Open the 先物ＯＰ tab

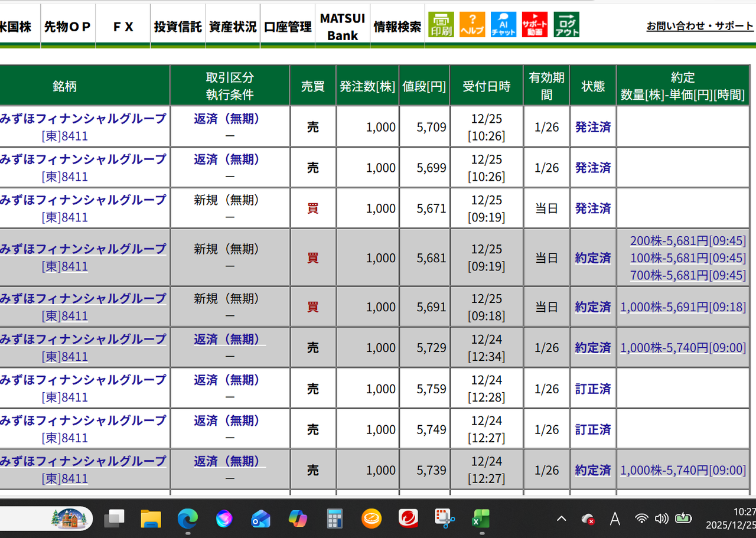[67, 26]
